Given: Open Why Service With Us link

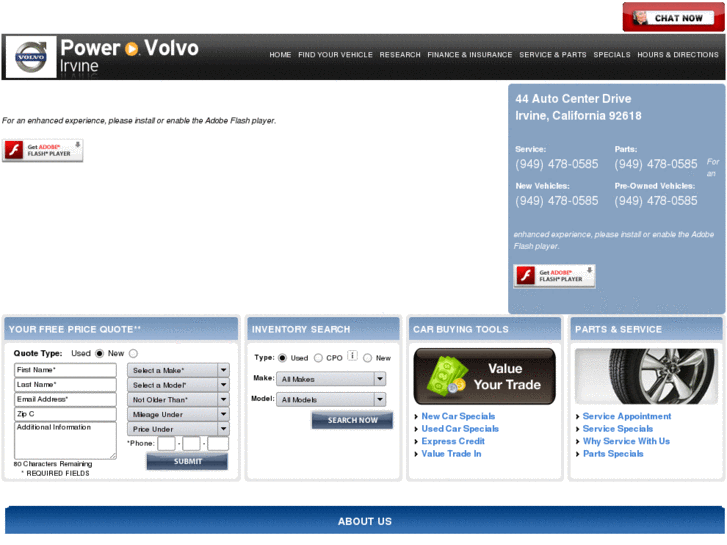Looking at the screenshot, I should [626, 442].
